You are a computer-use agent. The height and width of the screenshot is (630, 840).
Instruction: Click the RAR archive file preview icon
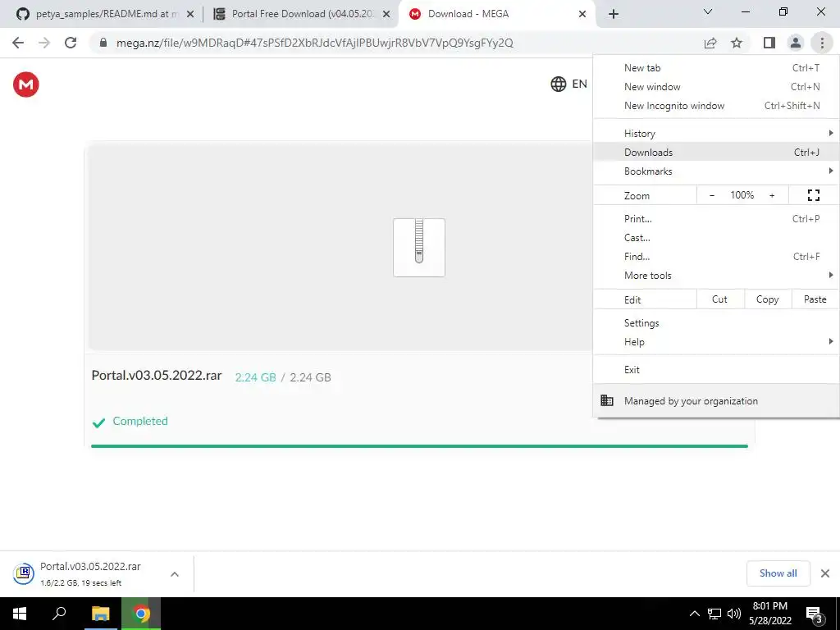tap(419, 248)
